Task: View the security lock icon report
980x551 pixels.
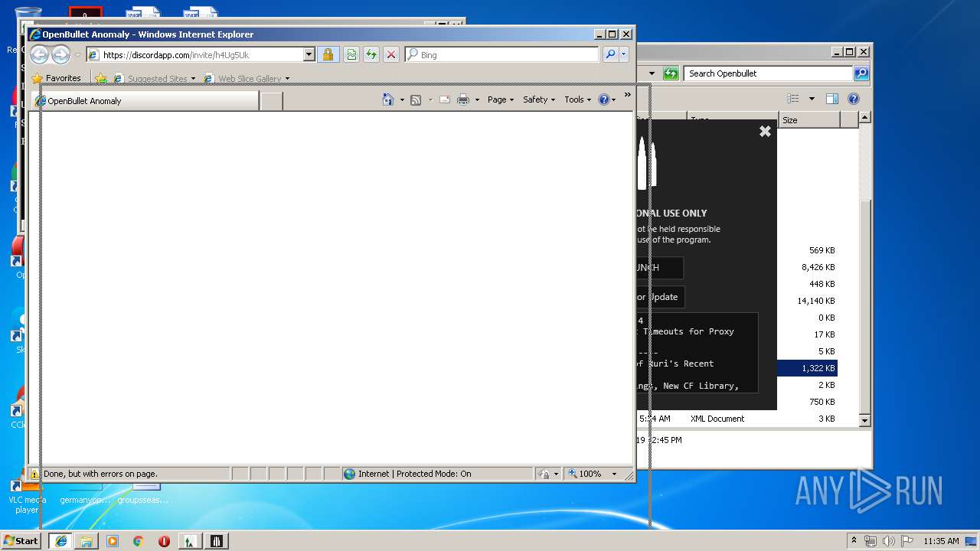Action: 328,54
